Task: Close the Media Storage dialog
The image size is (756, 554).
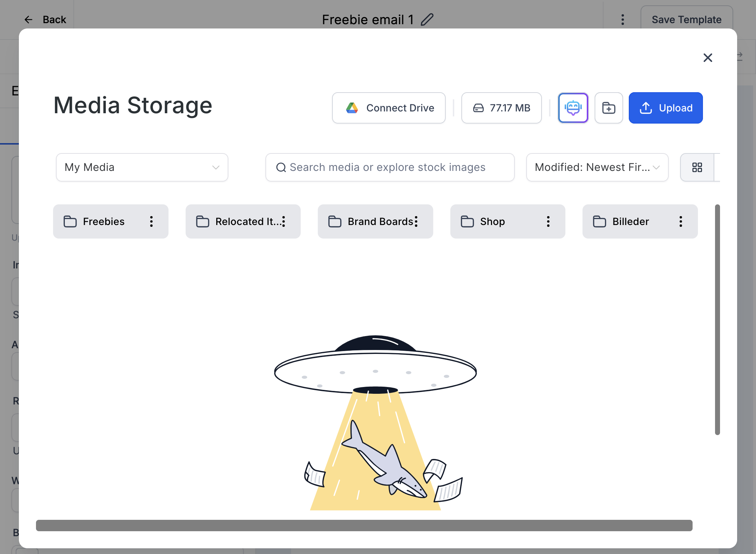Action: pos(708,58)
